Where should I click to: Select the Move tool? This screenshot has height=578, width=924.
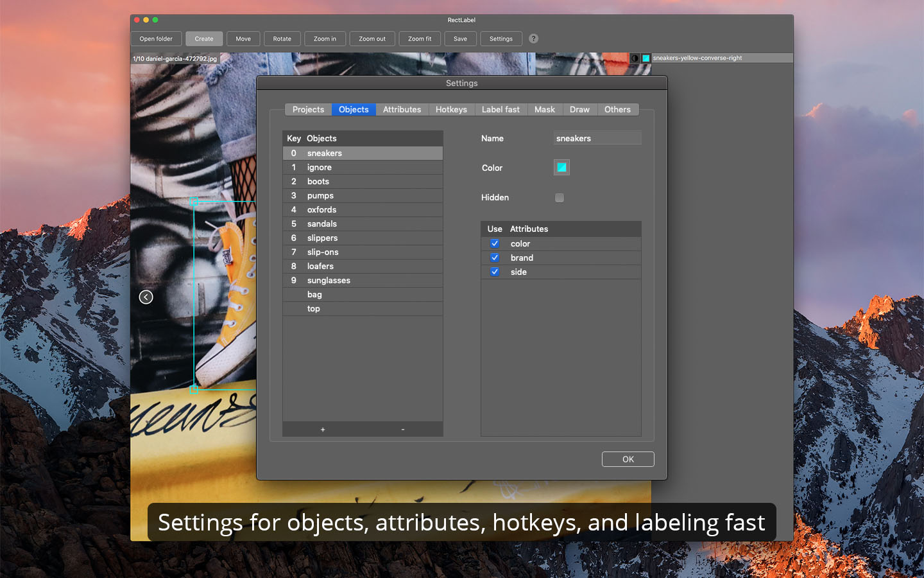pyautogui.click(x=243, y=39)
